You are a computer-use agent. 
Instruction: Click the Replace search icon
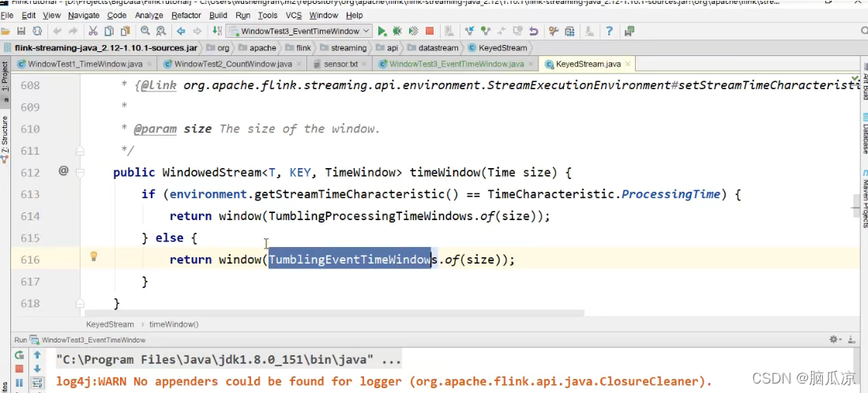(161, 32)
